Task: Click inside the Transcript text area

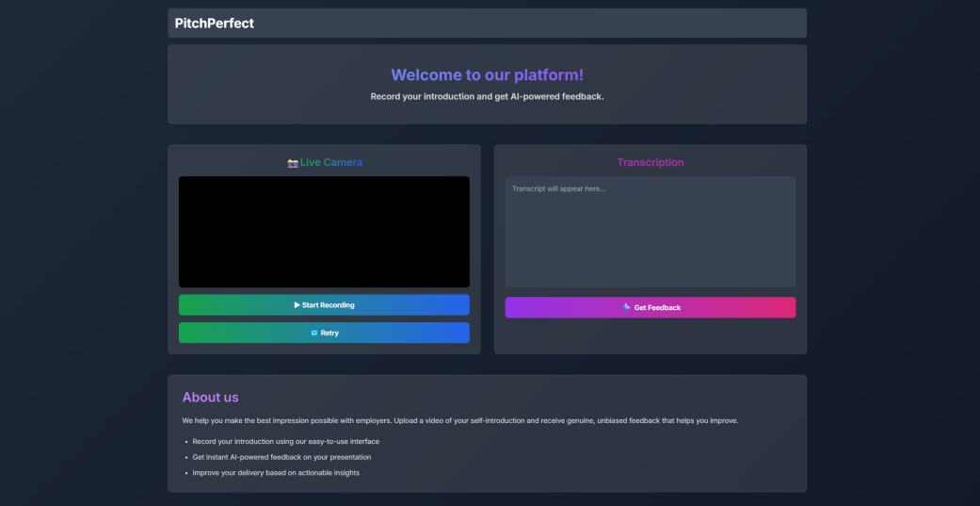Action: tap(650, 232)
